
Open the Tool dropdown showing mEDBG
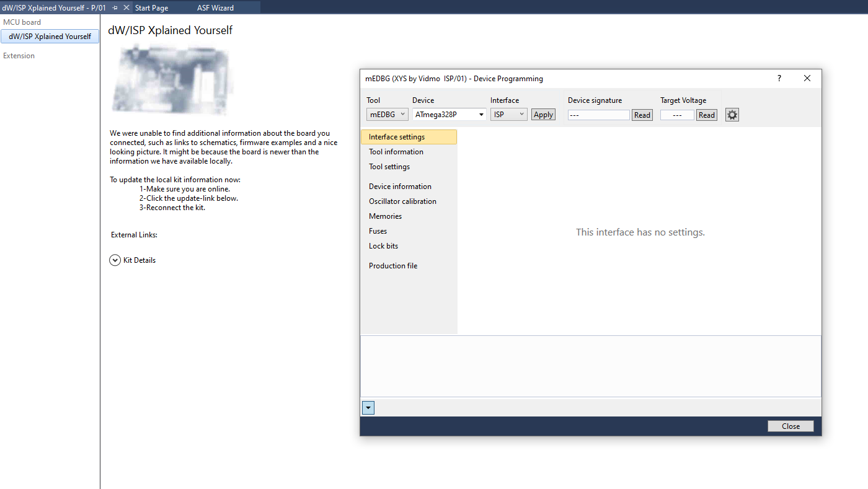point(387,115)
